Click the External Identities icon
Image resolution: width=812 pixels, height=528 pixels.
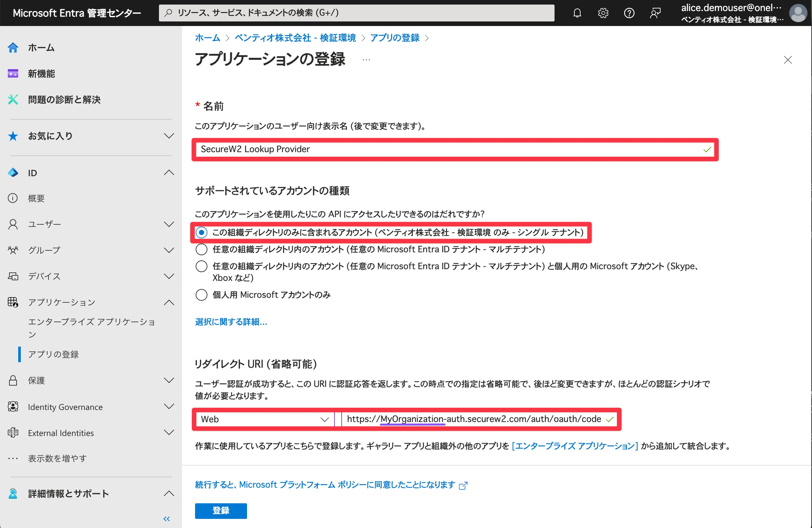click(x=13, y=432)
